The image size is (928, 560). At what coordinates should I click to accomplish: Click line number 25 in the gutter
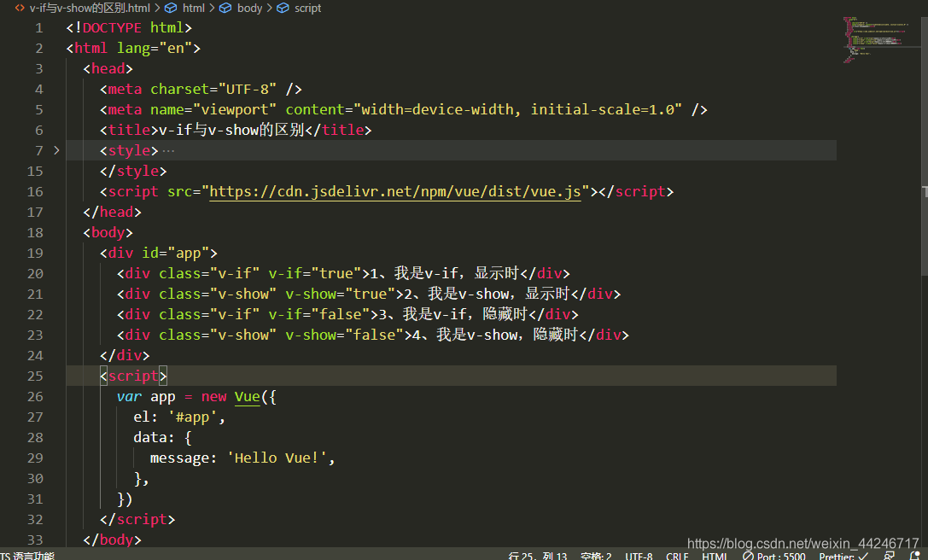(35, 376)
